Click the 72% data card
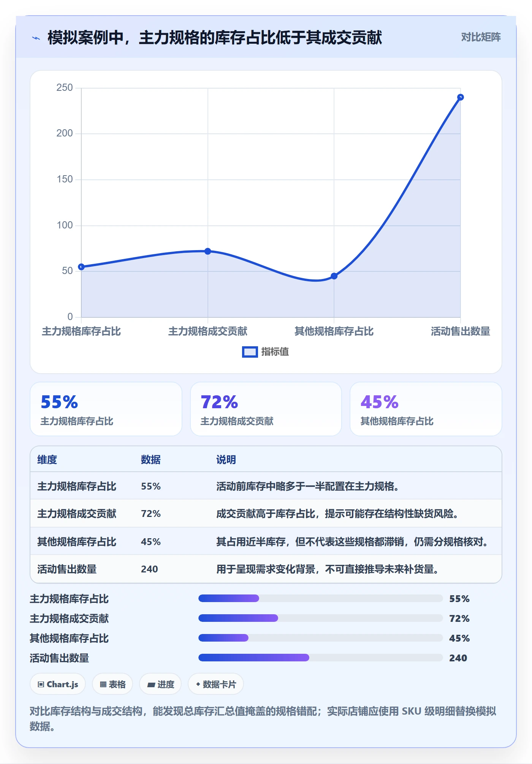The width and height of the screenshot is (532, 764). point(266,409)
